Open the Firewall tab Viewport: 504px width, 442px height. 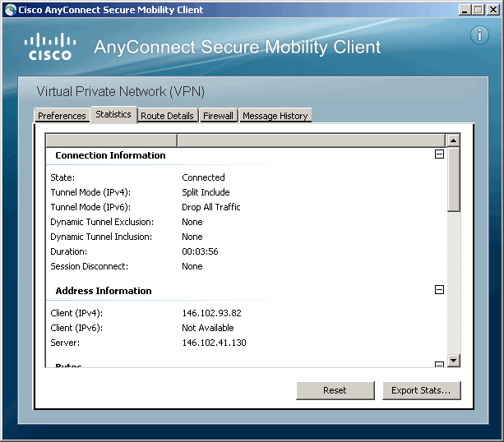pyautogui.click(x=219, y=116)
